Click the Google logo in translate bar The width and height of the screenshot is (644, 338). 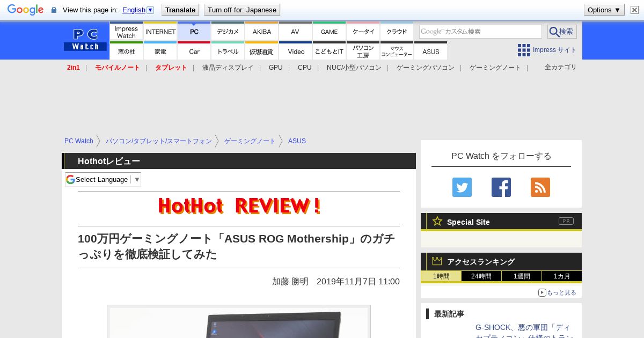tap(25, 10)
